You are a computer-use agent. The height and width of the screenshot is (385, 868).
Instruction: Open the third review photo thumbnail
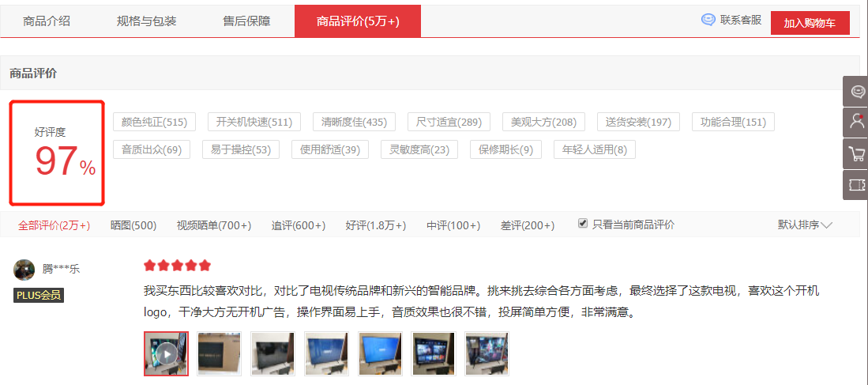pos(273,353)
